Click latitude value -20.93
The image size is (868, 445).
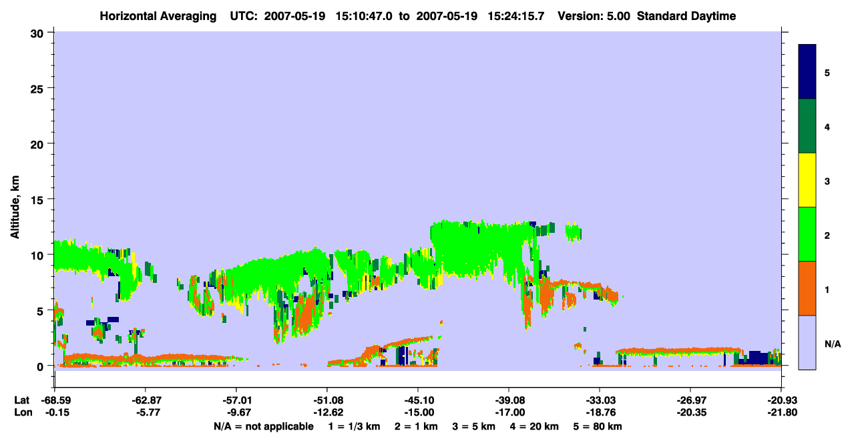coord(781,400)
